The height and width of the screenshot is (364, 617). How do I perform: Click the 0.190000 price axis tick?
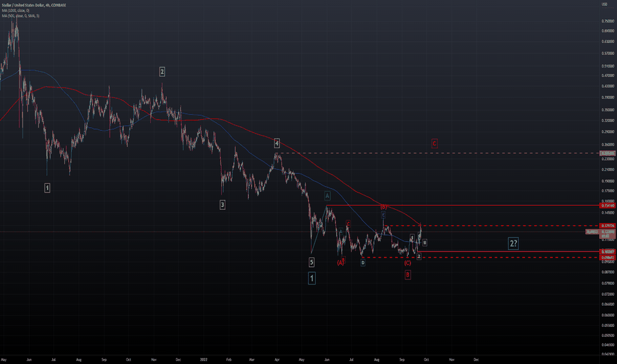[x=608, y=181]
